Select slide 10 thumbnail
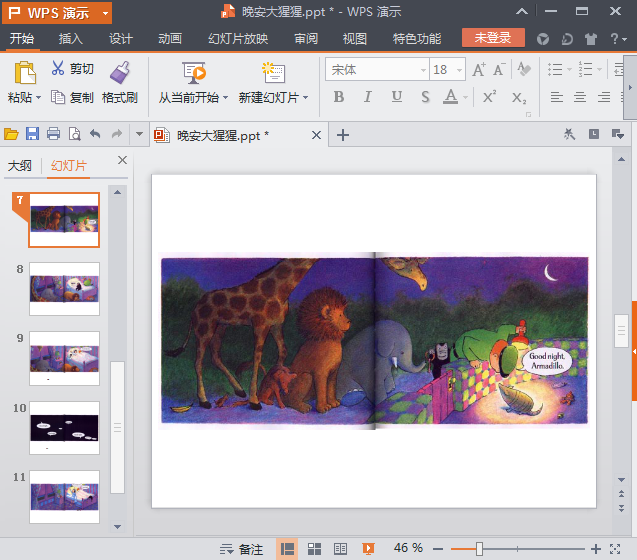 tap(64, 428)
